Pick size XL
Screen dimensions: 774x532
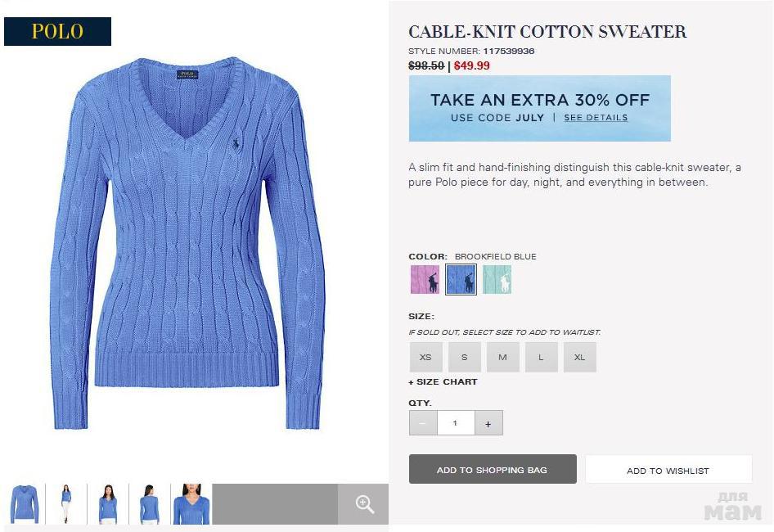coord(579,358)
